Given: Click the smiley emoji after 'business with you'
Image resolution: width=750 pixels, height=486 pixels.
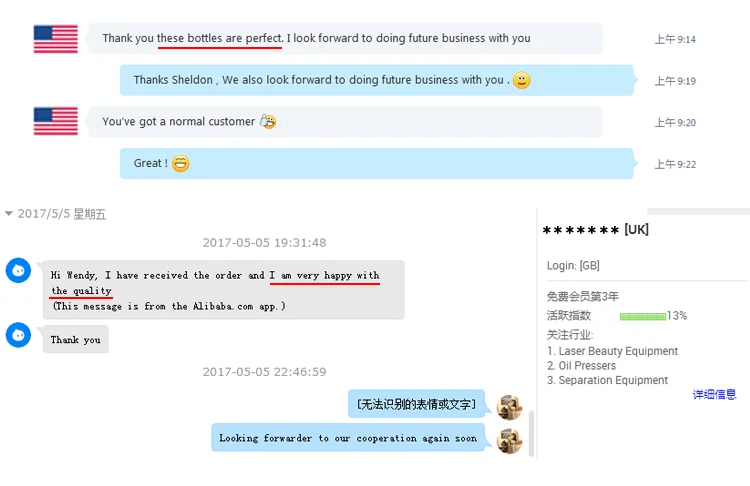Looking at the screenshot, I should click(x=521, y=80).
